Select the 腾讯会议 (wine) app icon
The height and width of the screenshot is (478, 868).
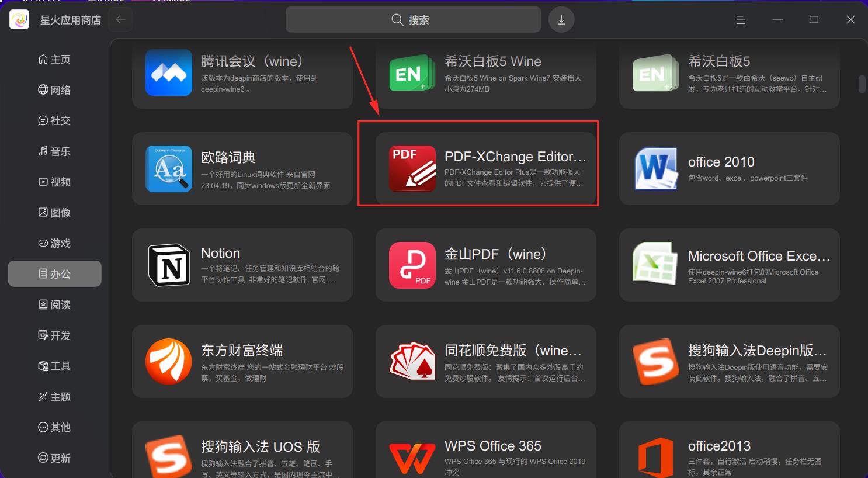click(169, 72)
